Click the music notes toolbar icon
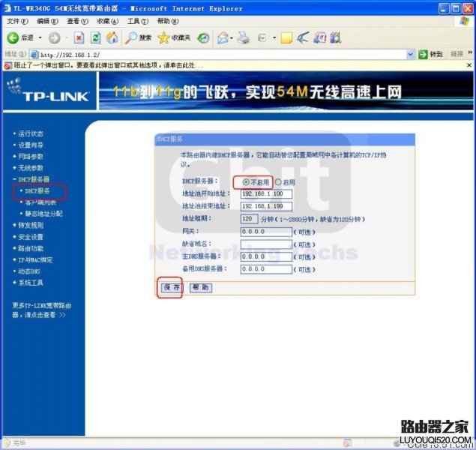This screenshot has width=476, height=450. (319, 38)
